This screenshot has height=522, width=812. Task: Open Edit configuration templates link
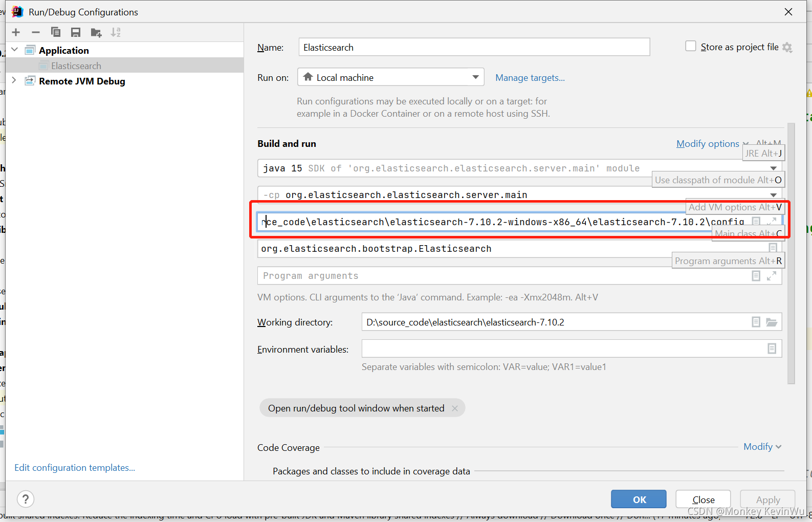[x=75, y=467]
